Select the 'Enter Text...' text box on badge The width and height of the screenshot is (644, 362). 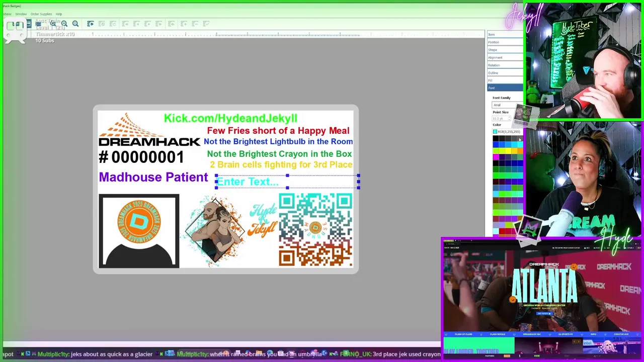tap(287, 182)
